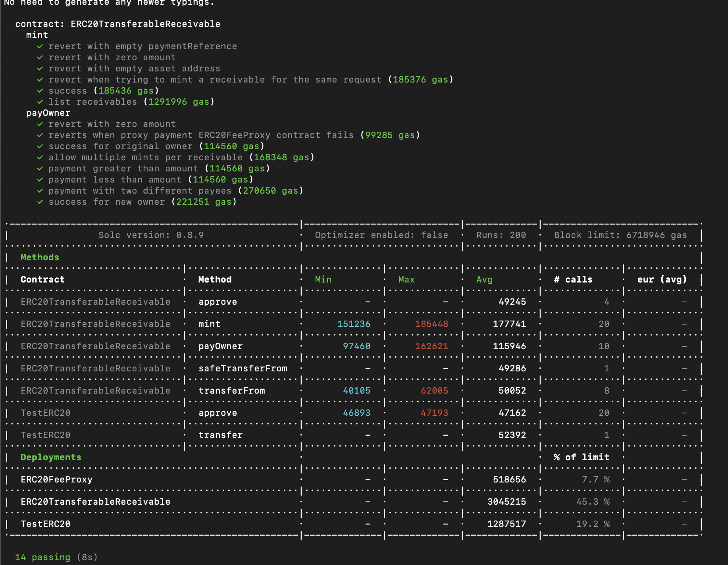Click the '% of limit' header

click(582, 457)
